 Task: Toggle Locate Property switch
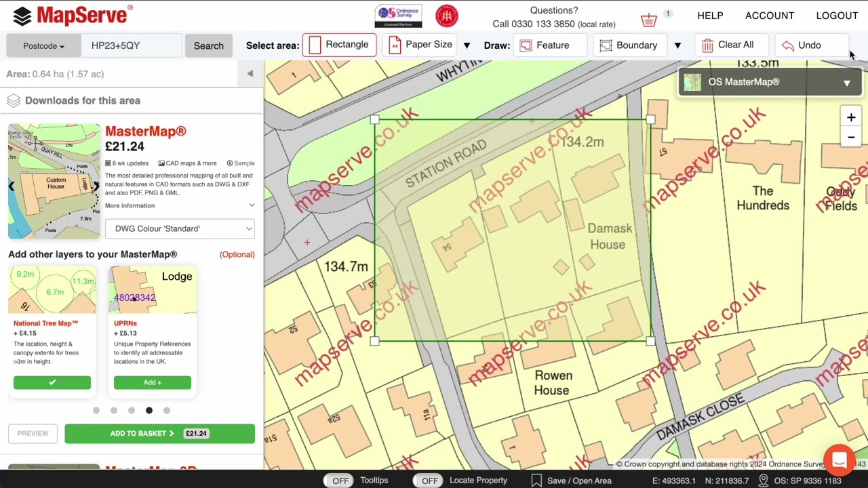point(427,481)
